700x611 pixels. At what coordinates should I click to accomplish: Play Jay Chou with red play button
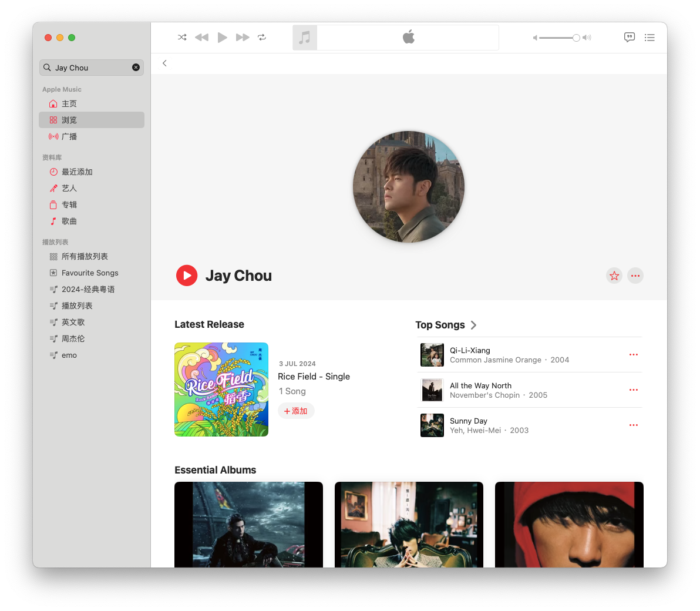click(187, 276)
